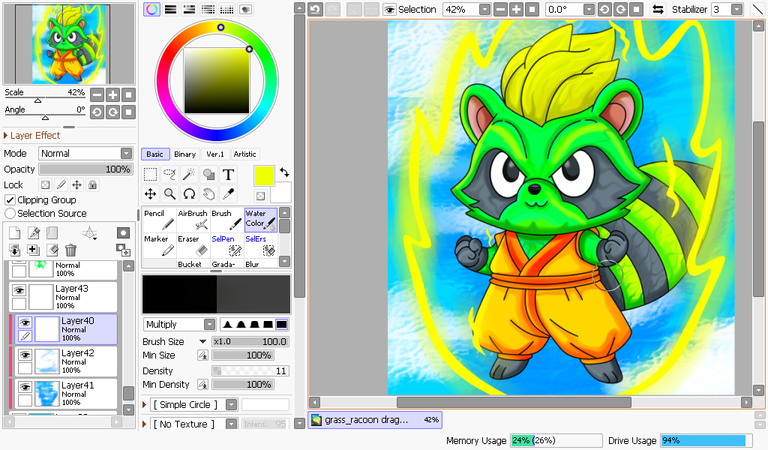Select the Text tool

click(x=228, y=174)
